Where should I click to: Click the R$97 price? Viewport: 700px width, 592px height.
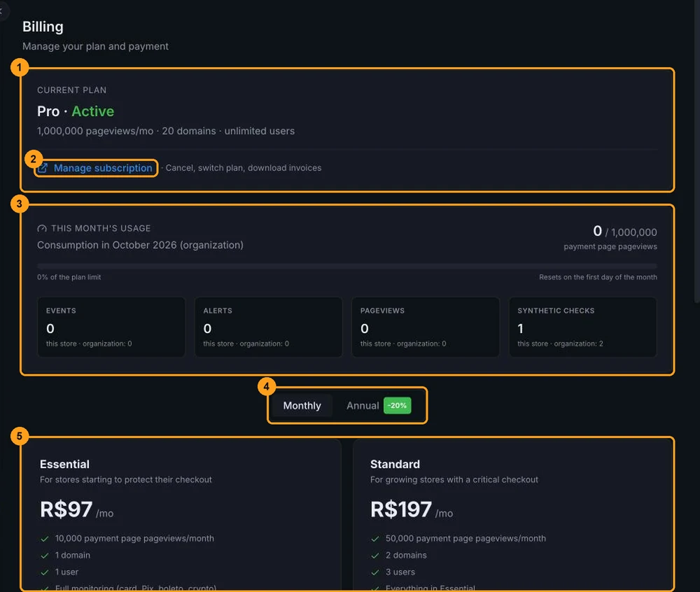pos(66,509)
